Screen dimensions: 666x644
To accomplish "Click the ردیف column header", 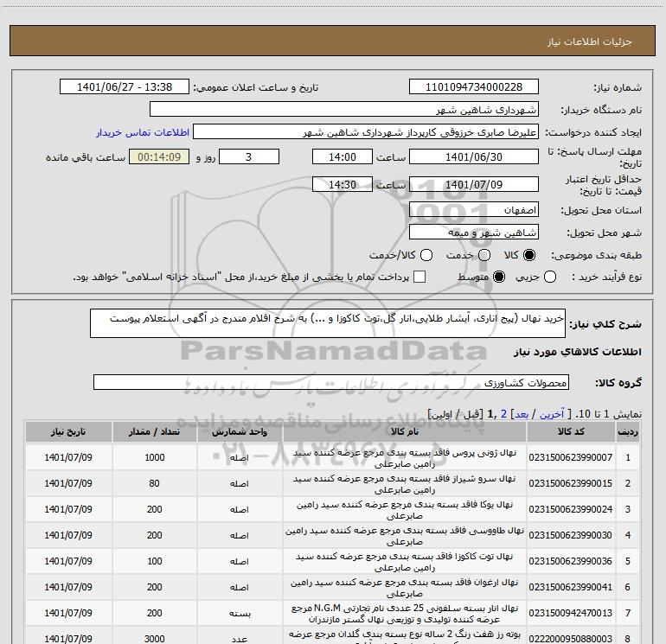I will tap(628, 431).
